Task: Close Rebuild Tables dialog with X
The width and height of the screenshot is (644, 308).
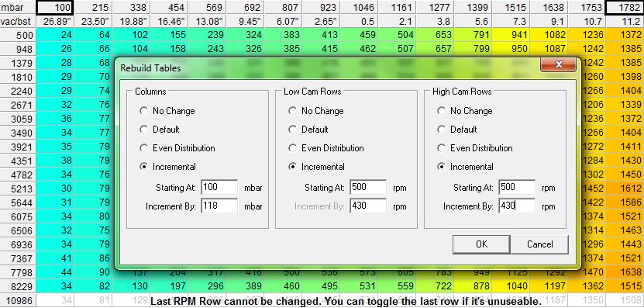Action: point(558,64)
